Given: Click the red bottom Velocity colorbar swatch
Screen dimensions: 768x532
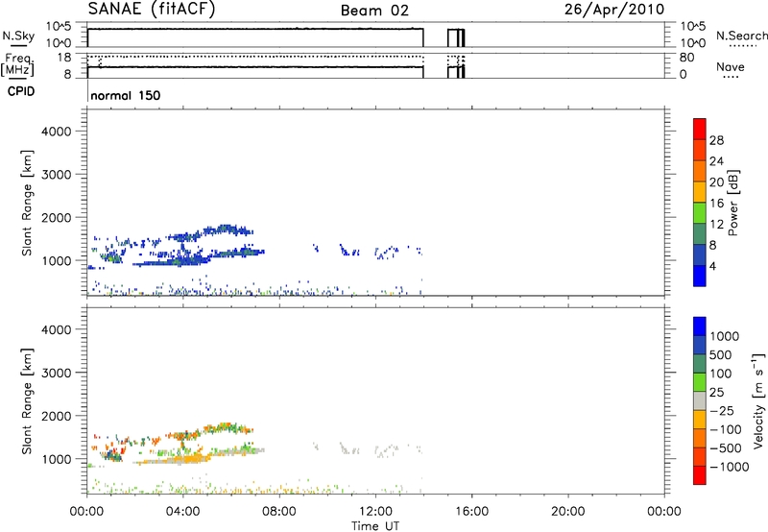Looking at the screenshot, I should click(x=700, y=475).
